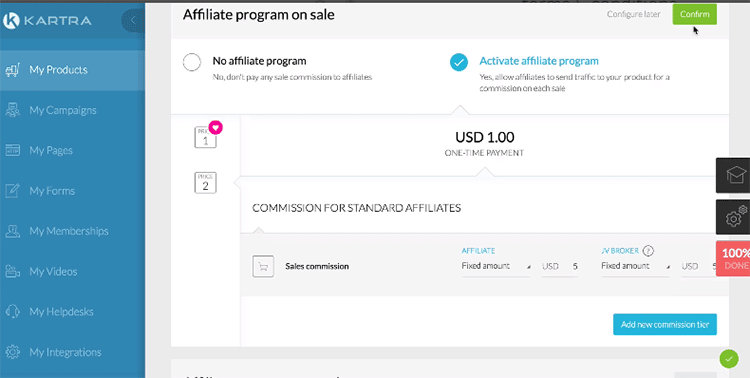The height and width of the screenshot is (378, 750).
Task: Click the Affiliate USD amount field
Action: [560, 267]
